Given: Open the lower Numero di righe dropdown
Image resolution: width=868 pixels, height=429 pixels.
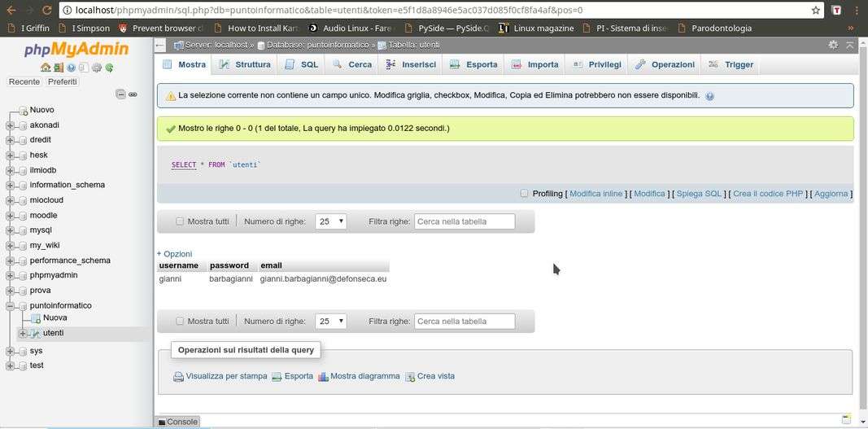Looking at the screenshot, I should pyautogui.click(x=331, y=321).
